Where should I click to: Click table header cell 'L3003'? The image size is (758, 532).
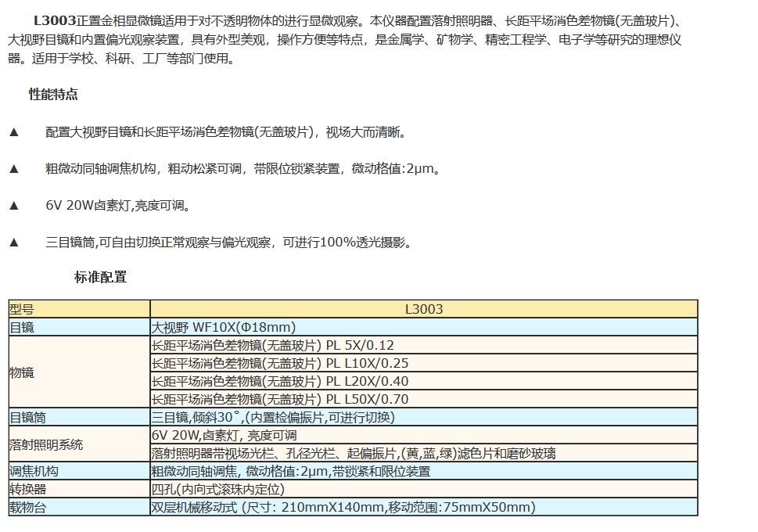[424, 309]
